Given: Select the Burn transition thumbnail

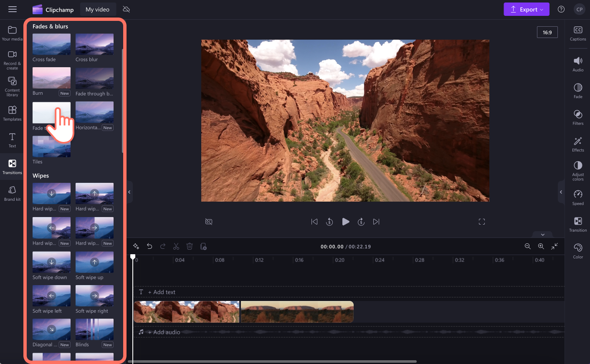Looking at the screenshot, I should 51,78.
